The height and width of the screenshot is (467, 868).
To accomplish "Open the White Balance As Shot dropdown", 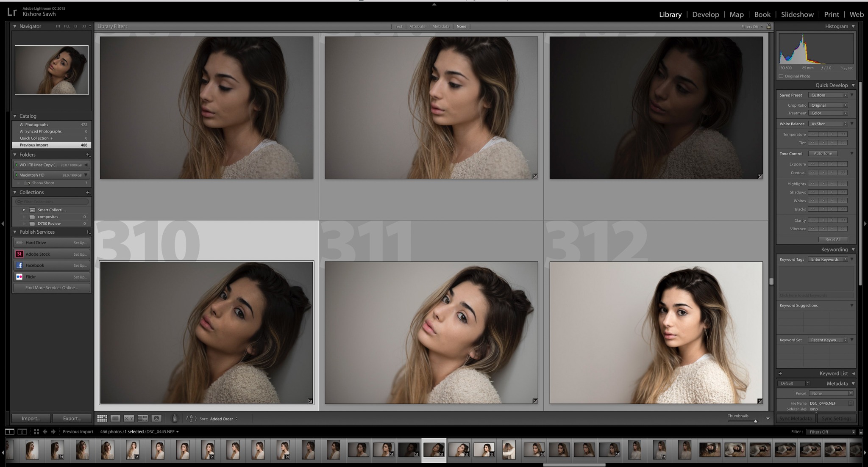I will (x=828, y=124).
